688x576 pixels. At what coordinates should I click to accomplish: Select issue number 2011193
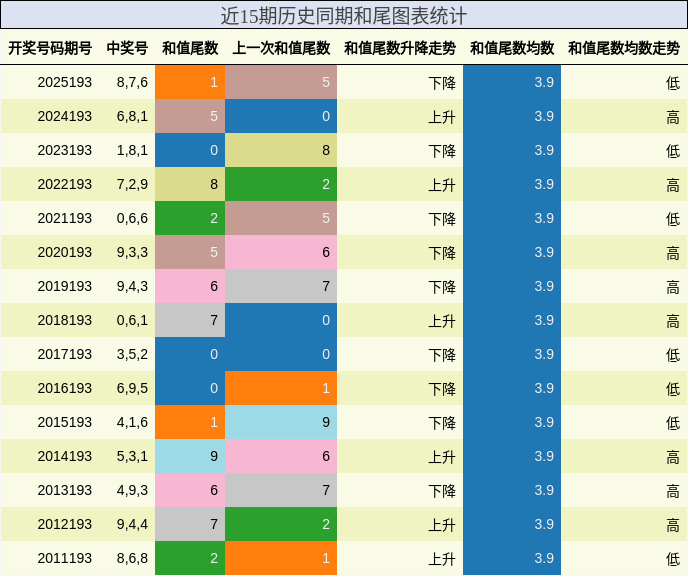pos(64,558)
